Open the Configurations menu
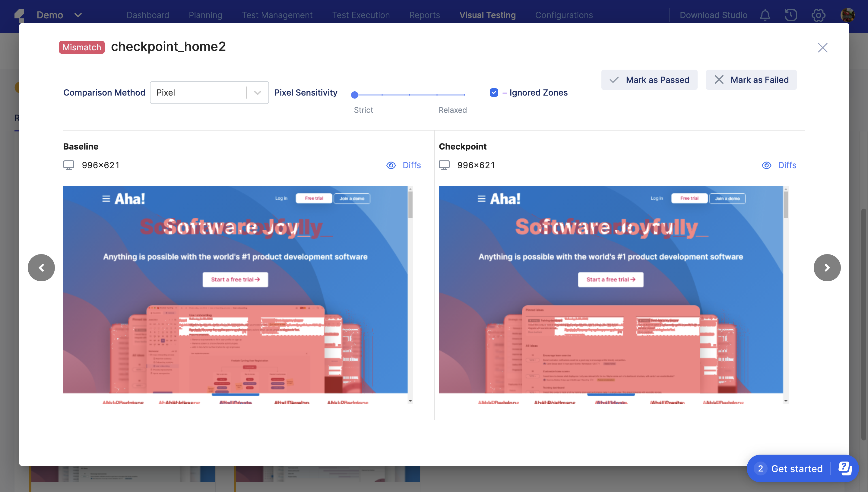868x492 pixels. [x=564, y=15]
